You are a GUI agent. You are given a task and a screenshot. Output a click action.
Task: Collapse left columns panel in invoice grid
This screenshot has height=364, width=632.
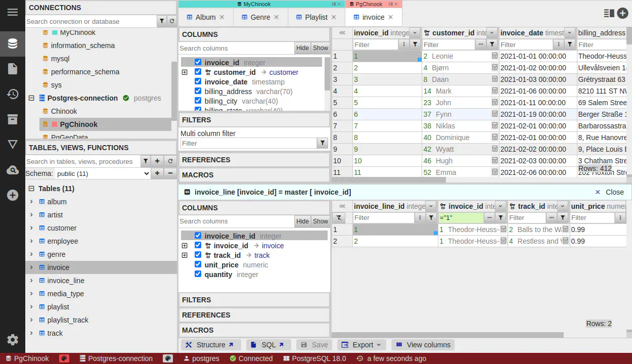coord(342,33)
